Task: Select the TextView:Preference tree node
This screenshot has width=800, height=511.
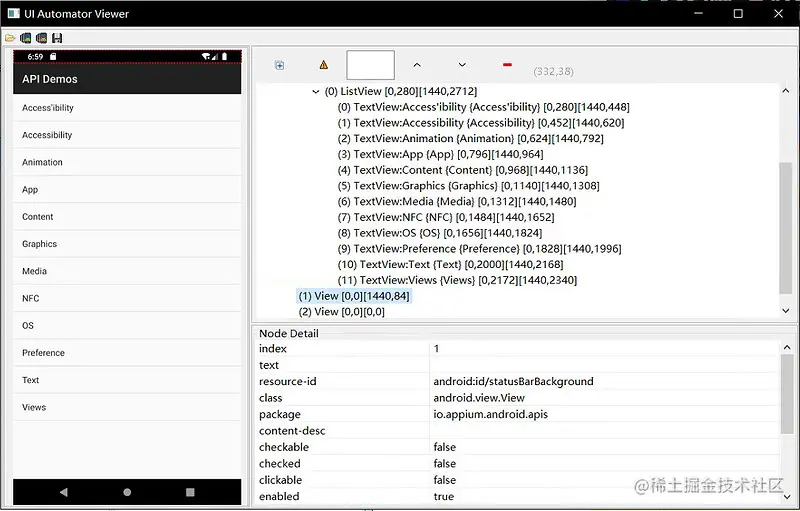Action: 480,249
